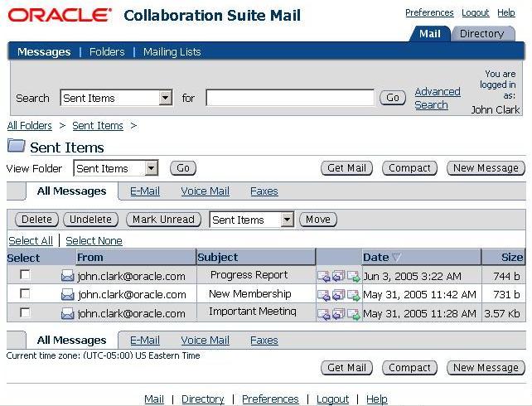
Task: Click the Sent Items folder icon
Action: [x=16, y=146]
